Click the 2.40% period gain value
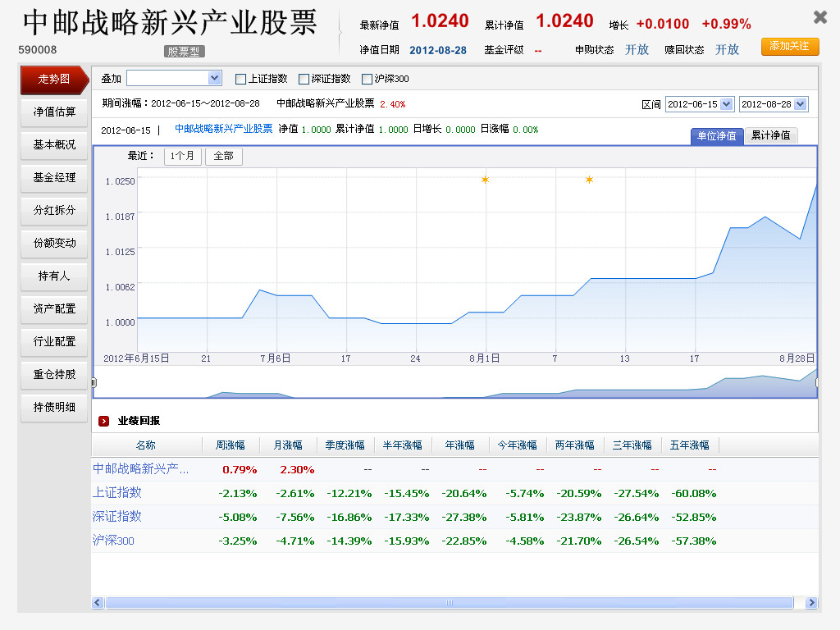This screenshot has width=840, height=630. click(x=393, y=104)
